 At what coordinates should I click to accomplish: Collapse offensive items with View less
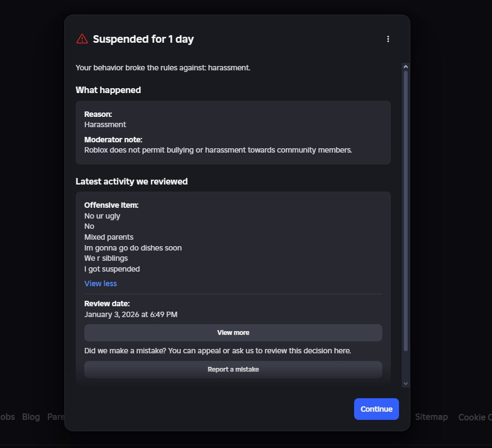pos(101,284)
